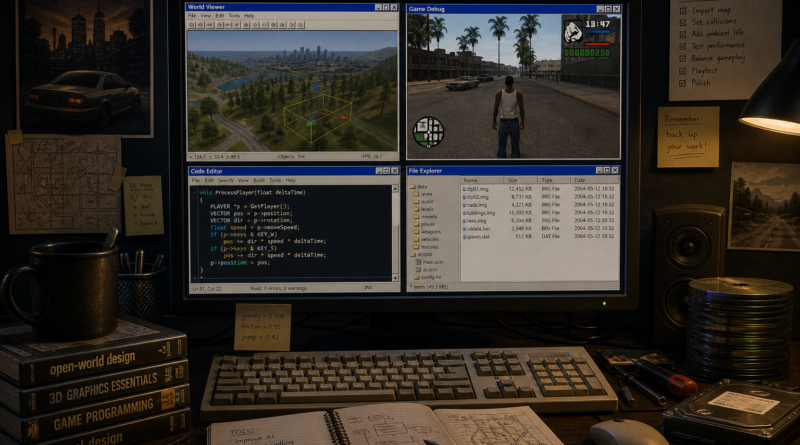Click the 'float speed = p->moveSpeed;' line

pyautogui.click(x=255, y=228)
